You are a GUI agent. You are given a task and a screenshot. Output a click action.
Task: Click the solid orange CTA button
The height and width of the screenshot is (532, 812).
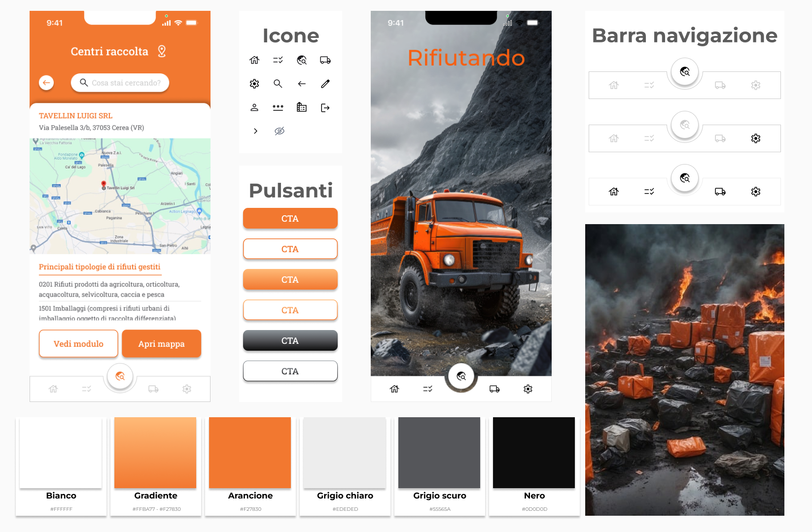[x=290, y=219]
